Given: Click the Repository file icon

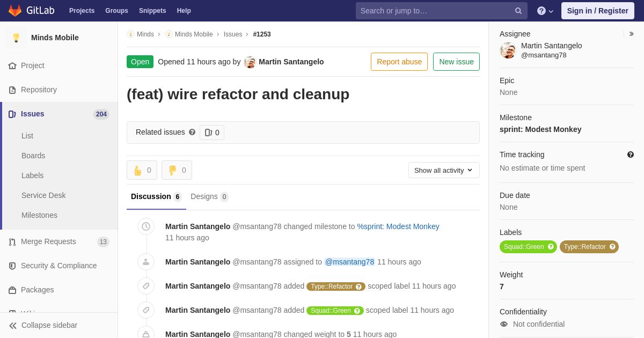Looking at the screenshot, I should coord(12,90).
